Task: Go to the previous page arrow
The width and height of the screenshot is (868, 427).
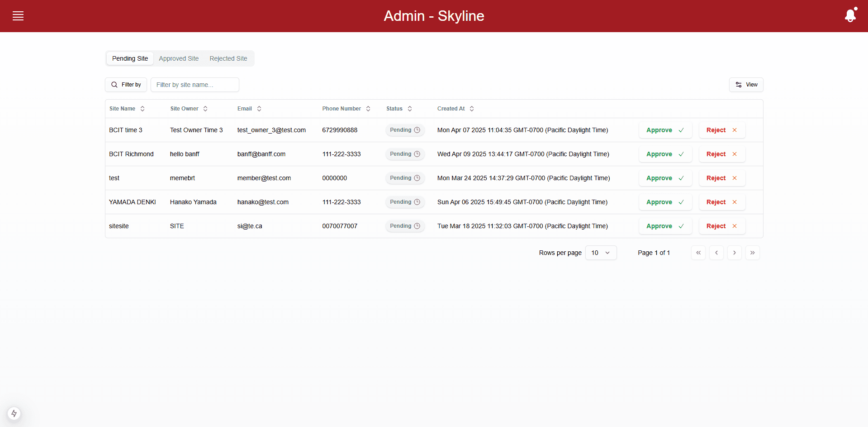Action: coord(716,253)
